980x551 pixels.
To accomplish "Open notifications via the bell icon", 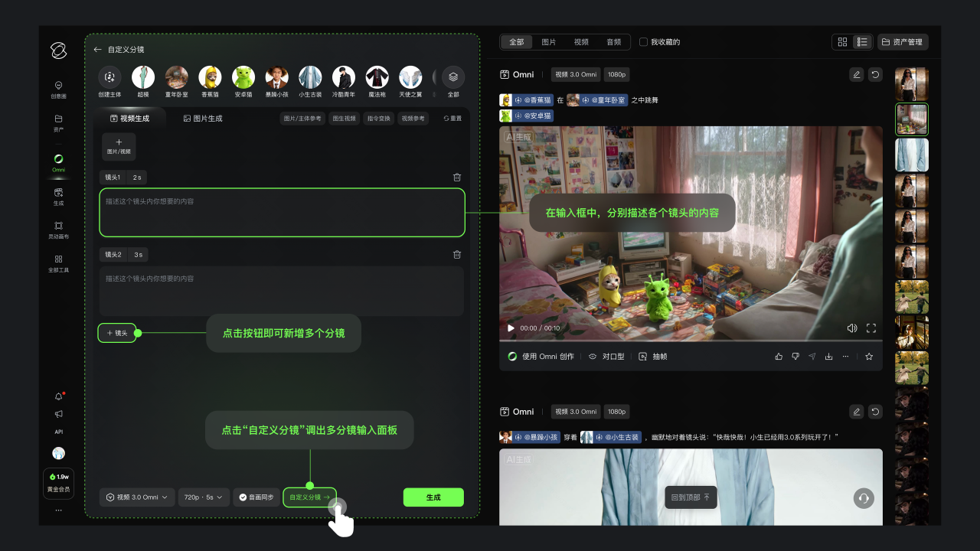I will 59,396.
